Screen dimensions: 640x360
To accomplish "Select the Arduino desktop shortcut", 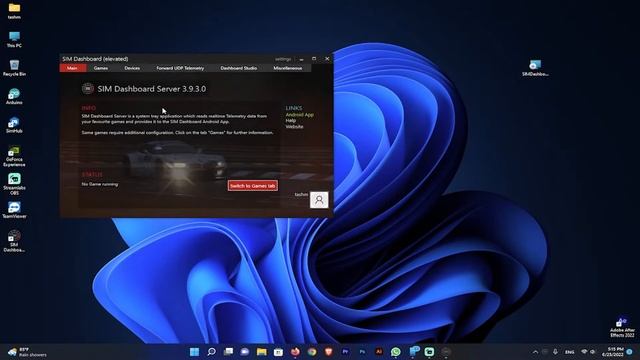I will click(14, 97).
